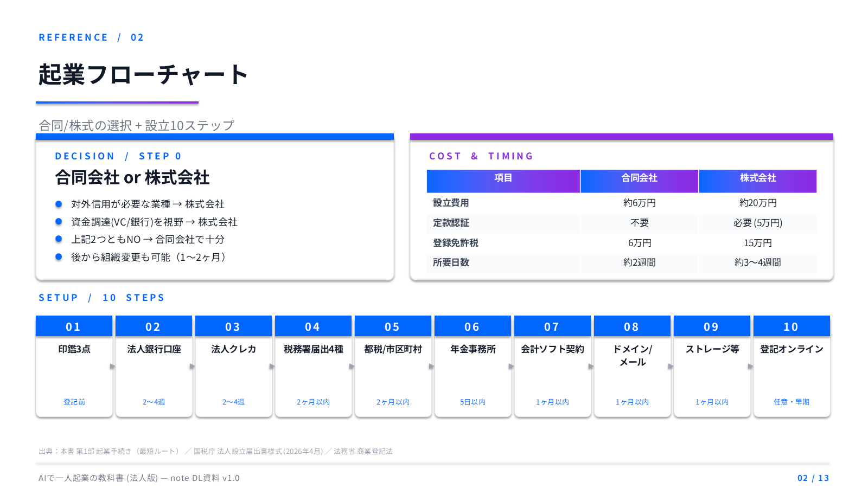Click step header 03
The width and height of the screenshot is (868, 488).
pos(233,326)
